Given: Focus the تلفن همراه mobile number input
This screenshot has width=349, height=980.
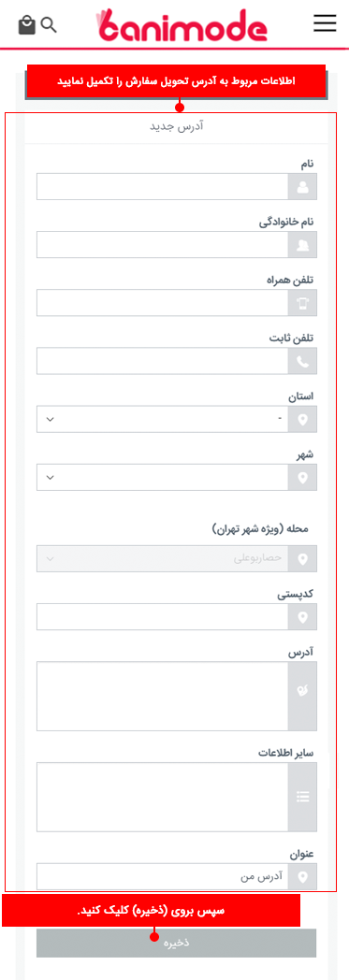Looking at the screenshot, I should coord(163,302).
